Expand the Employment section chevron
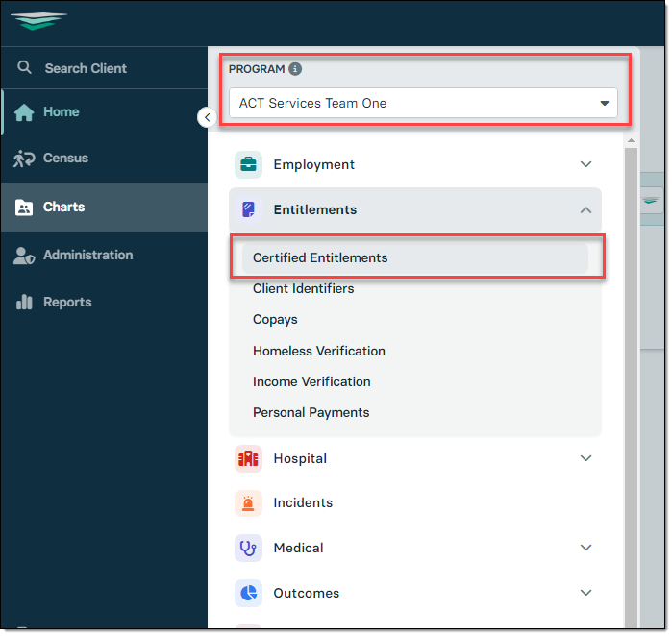The image size is (672, 636). pyautogui.click(x=585, y=164)
